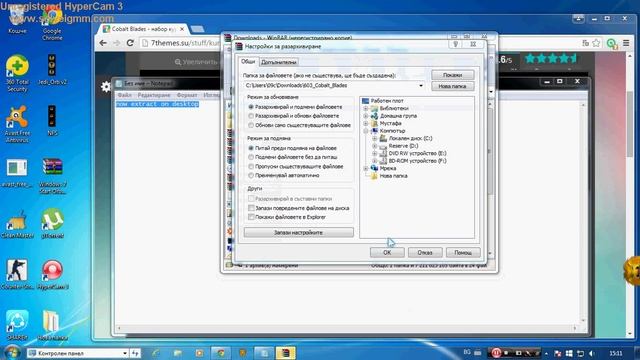The width and height of the screenshot is (640, 360).
Task: Select 'Разархивирай и подмени файловете' radio
Action: click(x=251, y=107)
